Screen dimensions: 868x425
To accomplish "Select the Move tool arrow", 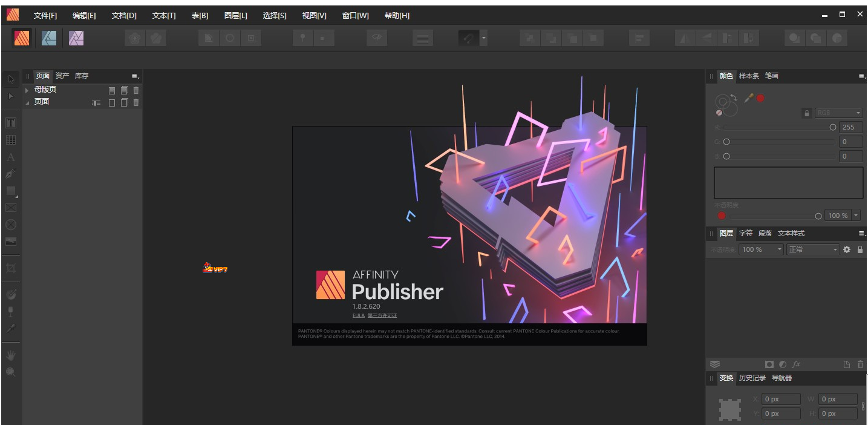I will tap(11, 79).
